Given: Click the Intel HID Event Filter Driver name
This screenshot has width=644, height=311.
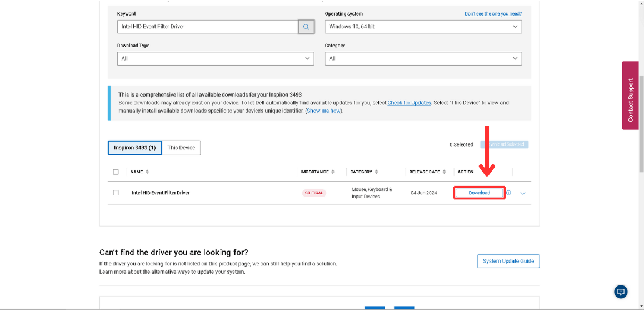Looking at the screenshot, I should pyautogui.click(x=161, y=192).
